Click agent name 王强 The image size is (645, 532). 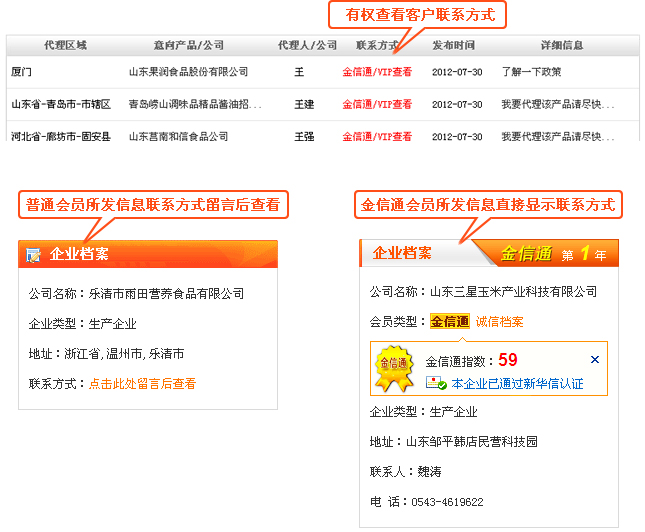304,137
